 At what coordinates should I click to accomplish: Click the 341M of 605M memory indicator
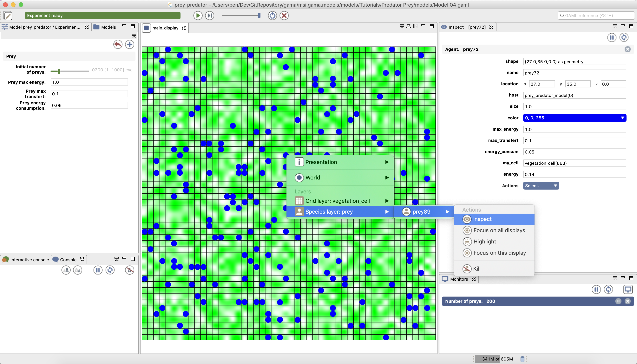coord(497,359)
